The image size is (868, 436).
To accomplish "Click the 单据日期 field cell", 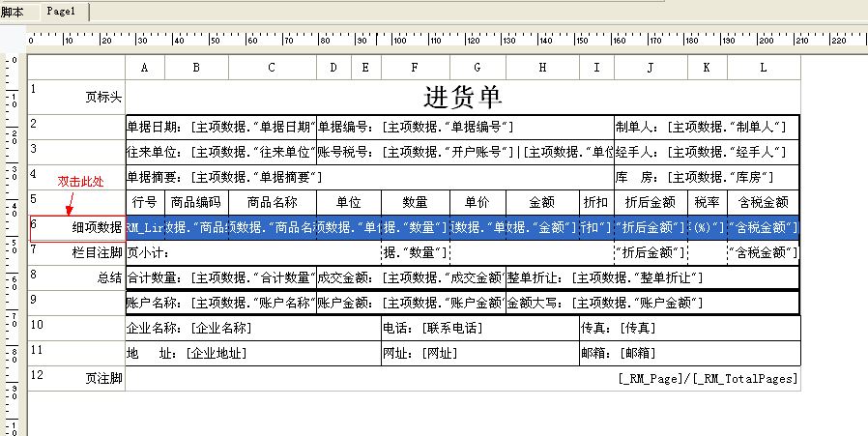I will point(221,128).
